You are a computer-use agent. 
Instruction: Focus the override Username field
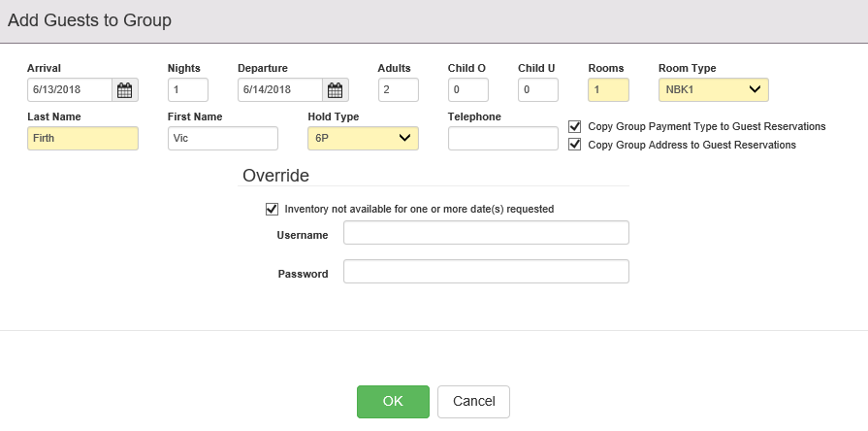[x=486, y=233]
